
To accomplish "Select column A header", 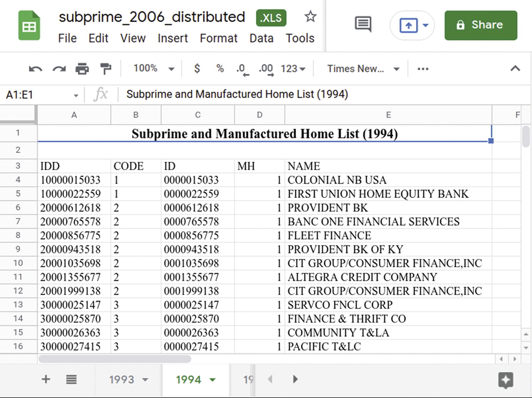I will pyautogui.click(x=74, y=115).
